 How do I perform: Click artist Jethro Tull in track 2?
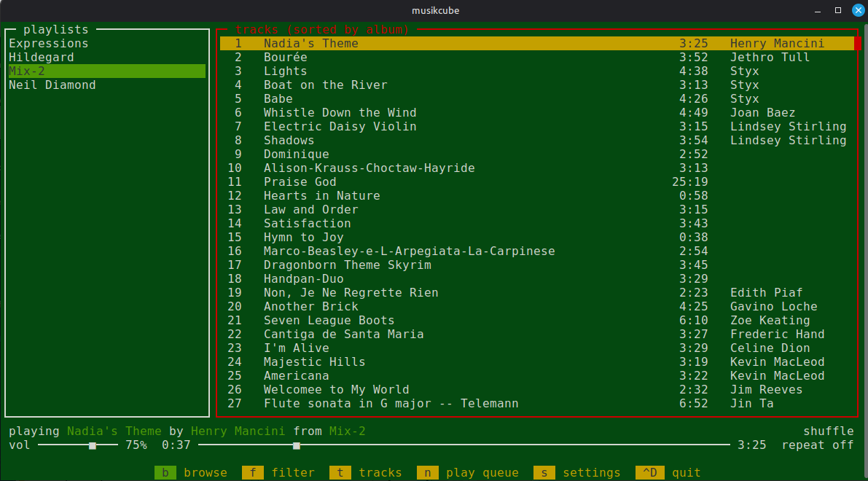[770, 58]
